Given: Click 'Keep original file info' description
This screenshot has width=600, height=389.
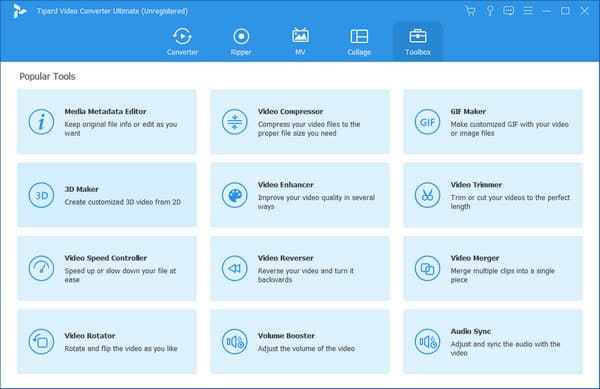Looking at the screenshot, I should [x=121, y=129].
